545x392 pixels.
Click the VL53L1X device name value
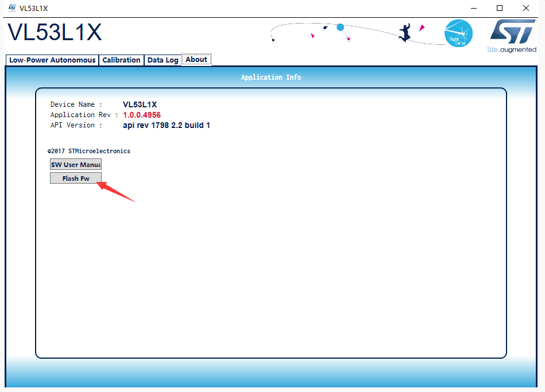point(140,104)
